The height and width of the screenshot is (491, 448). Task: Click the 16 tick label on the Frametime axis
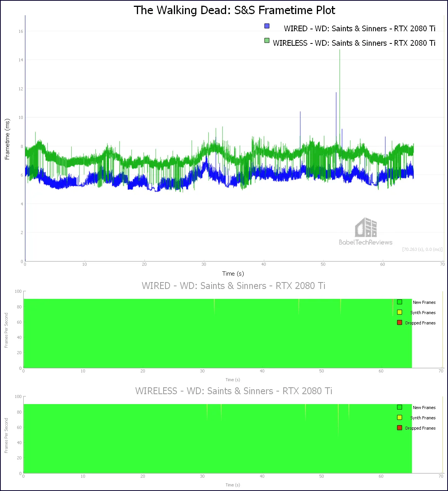tap(21, 31)
